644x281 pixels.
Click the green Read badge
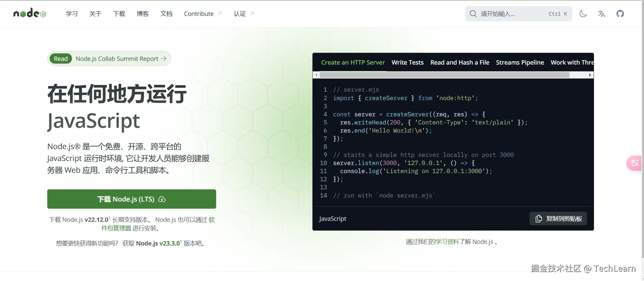pos(61,59)
